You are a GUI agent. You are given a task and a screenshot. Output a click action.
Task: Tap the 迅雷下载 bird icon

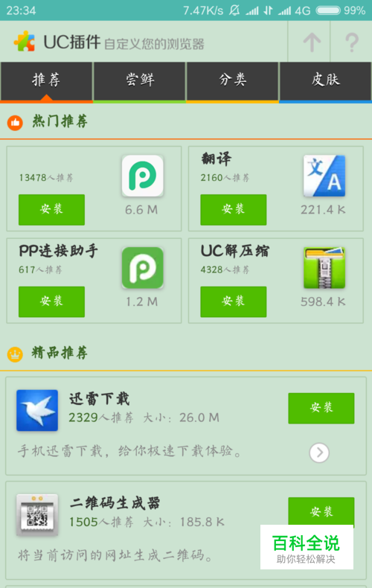point(37,410)
